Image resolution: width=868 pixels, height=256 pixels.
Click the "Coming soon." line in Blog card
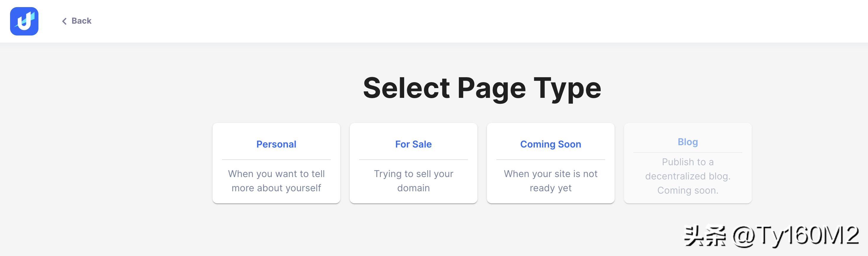688,190
